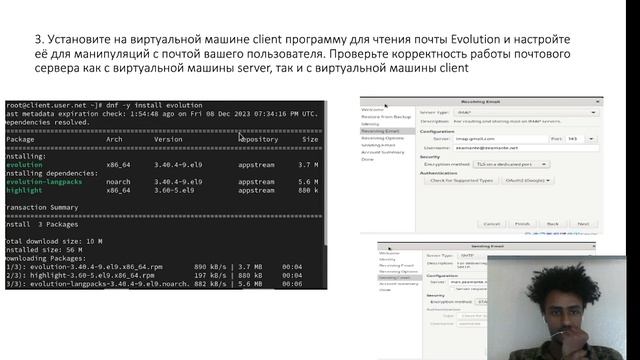
Task: Click the 'evolution-langpacks' package name in terminal
Action: 44,182
